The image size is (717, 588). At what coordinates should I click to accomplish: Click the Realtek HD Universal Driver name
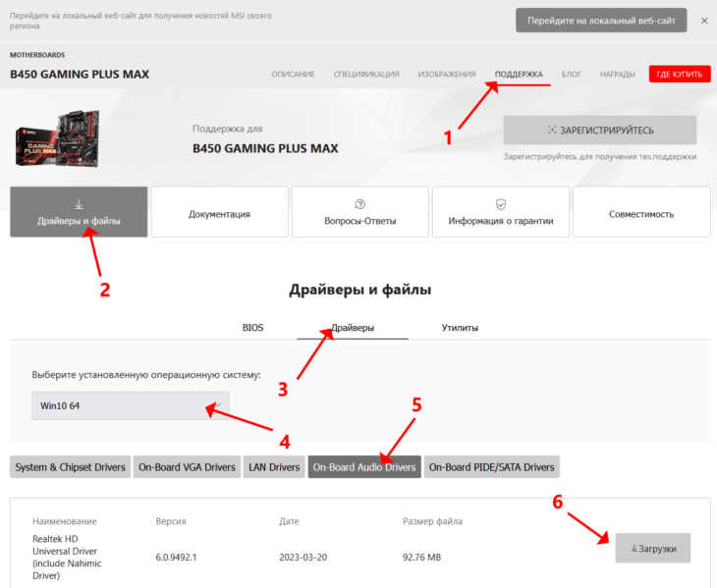[x=67, y=557]
